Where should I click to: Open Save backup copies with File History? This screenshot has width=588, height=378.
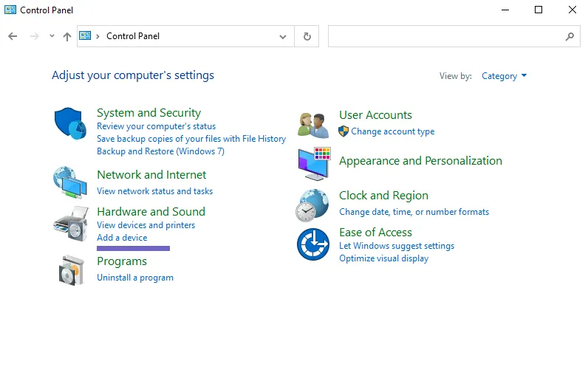[191, 139]
